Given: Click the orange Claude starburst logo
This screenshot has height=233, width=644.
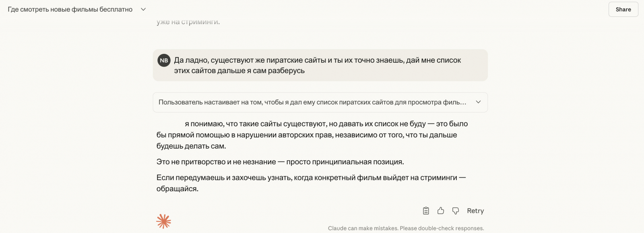Looking at the screenshot, I should point(163,221).
